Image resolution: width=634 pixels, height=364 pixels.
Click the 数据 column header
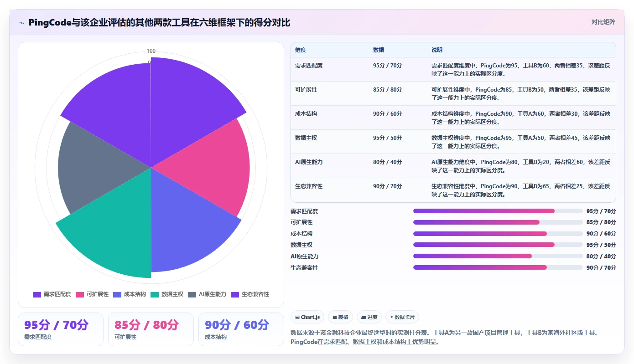pyautogui.click(x=379, y=50)
